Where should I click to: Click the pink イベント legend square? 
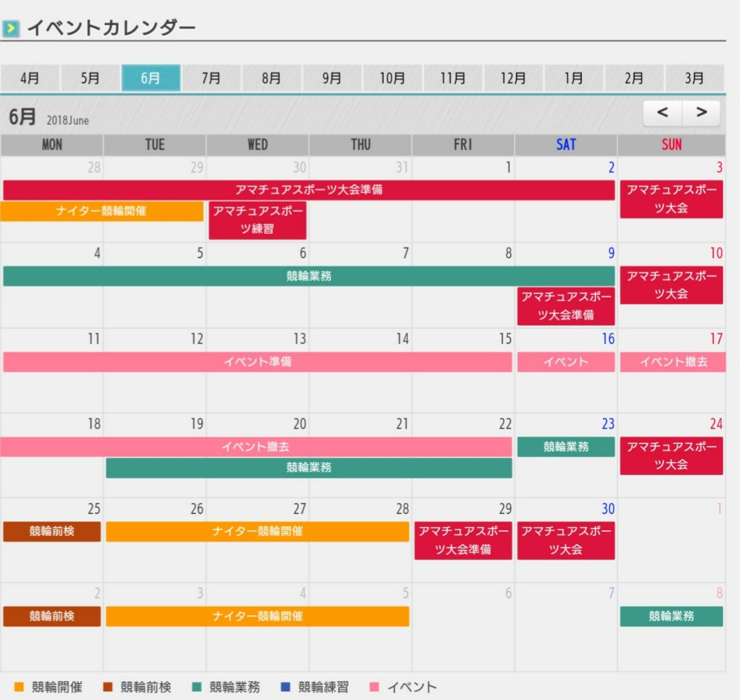[x=374, y=687]
